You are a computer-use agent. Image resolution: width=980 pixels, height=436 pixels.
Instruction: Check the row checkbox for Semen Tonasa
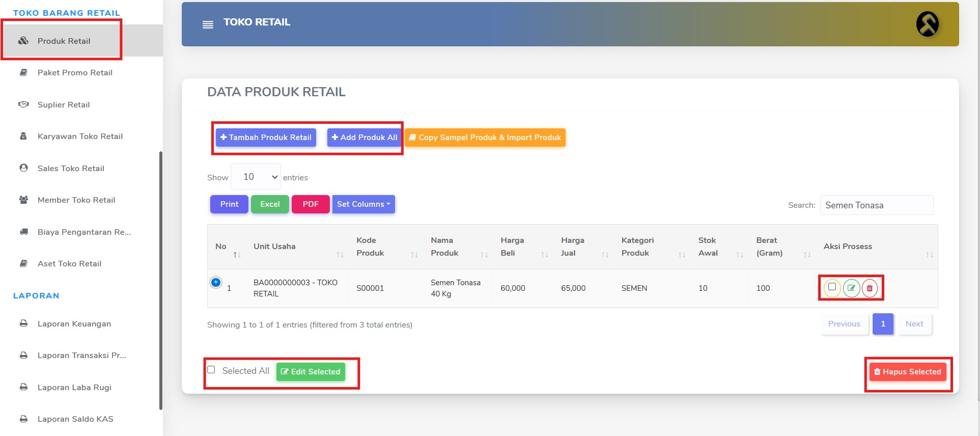pos(832,287)
